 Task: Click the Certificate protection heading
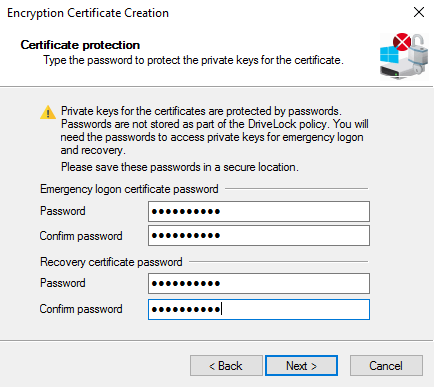[80, 45]
